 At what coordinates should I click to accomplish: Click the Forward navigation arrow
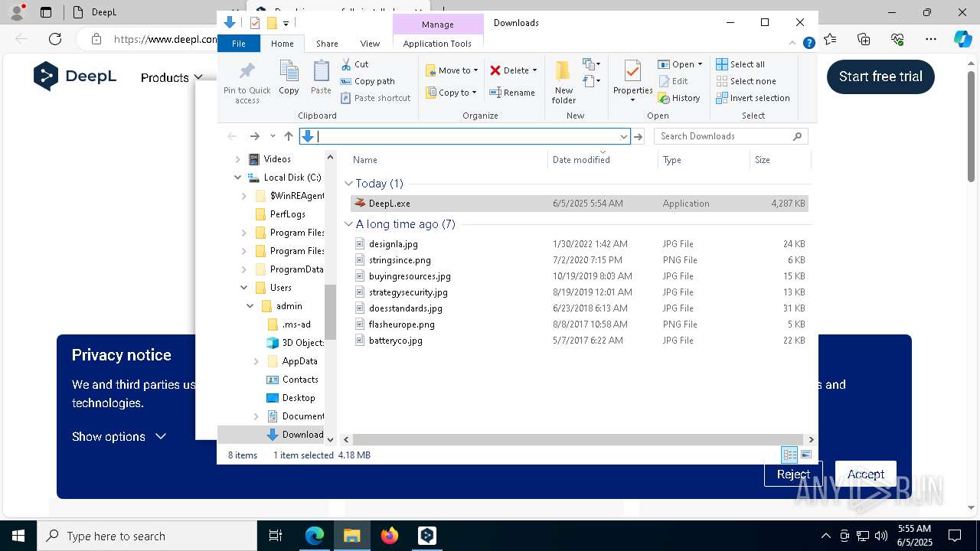coord(254,136)
